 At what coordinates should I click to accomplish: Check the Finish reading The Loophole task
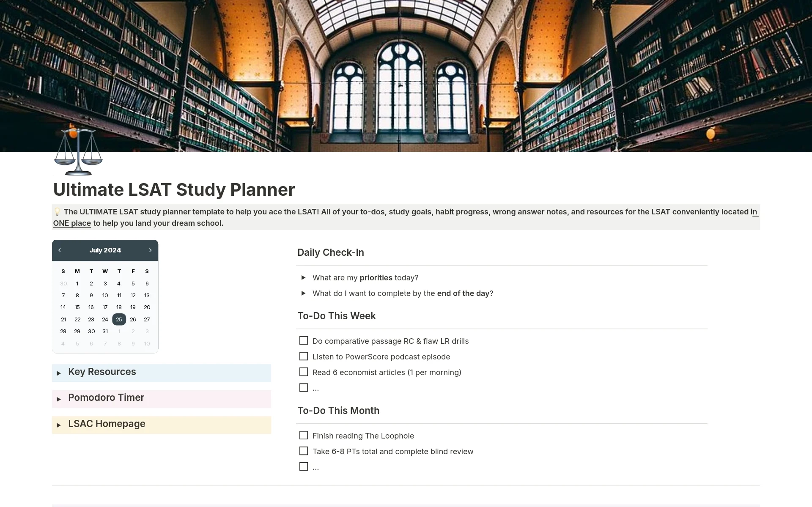tap(304, 436)
